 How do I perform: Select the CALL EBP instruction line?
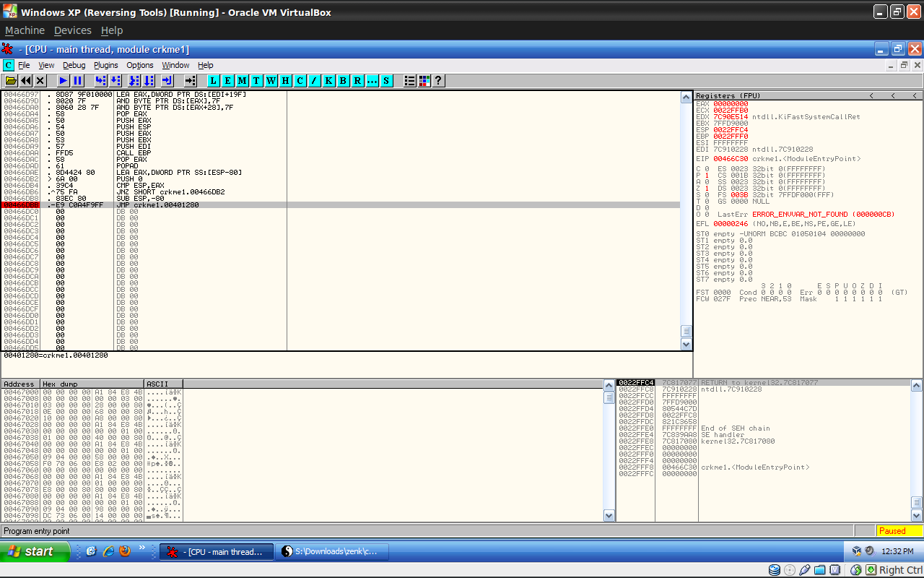pos(340,153)
